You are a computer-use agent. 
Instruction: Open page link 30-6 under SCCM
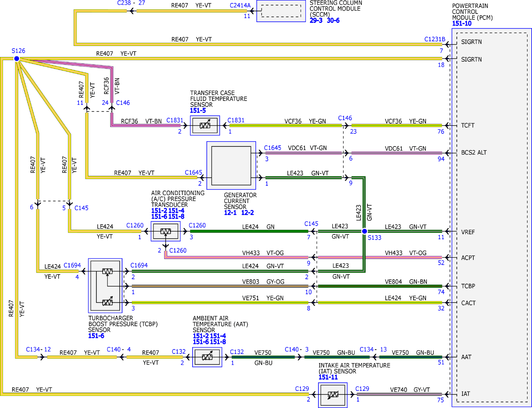(x=333, y=20)
